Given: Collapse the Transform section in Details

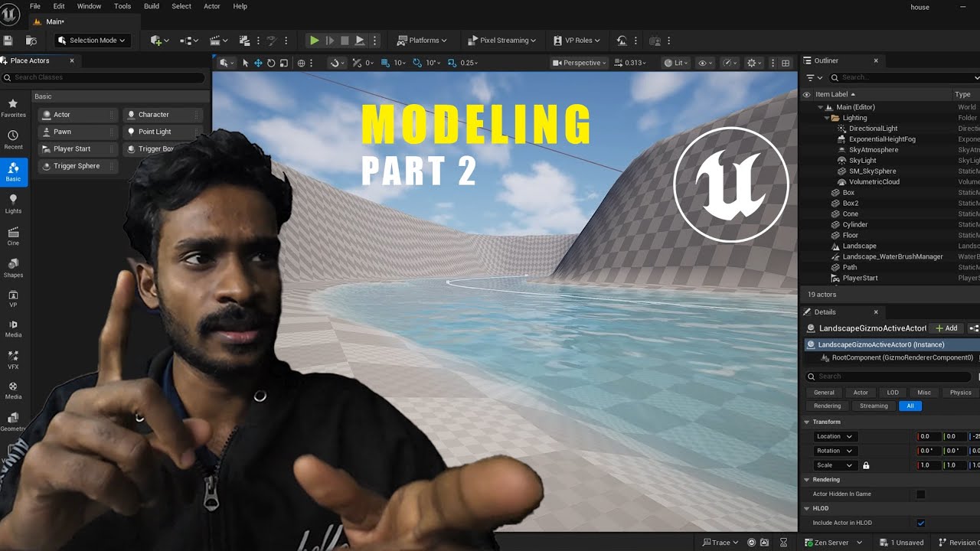Looking at the screenshot, I should (806, 422).
